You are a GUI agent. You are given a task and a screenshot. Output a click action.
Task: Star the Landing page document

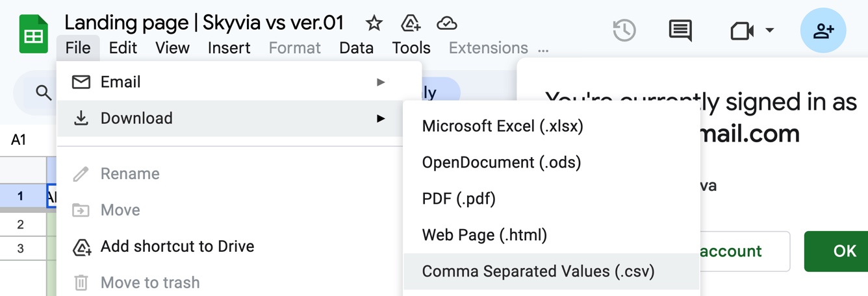pos(374,23)
